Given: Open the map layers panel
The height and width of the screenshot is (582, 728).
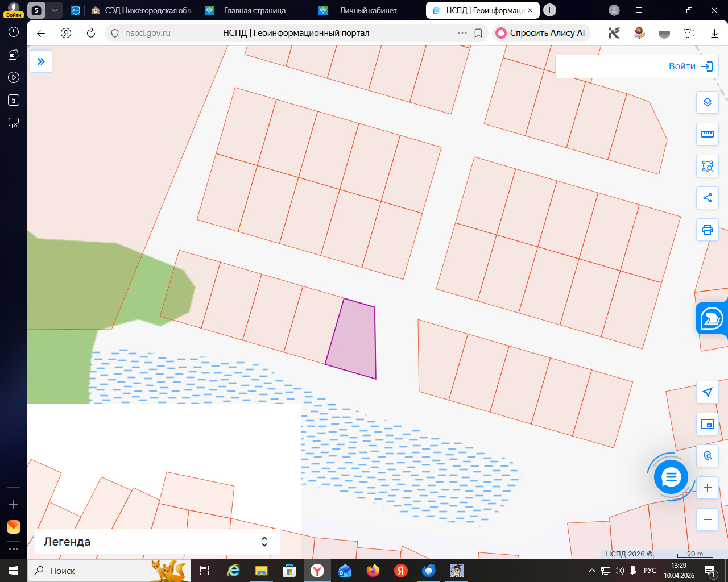Looking at the screenshot, I should click(708, 102).
